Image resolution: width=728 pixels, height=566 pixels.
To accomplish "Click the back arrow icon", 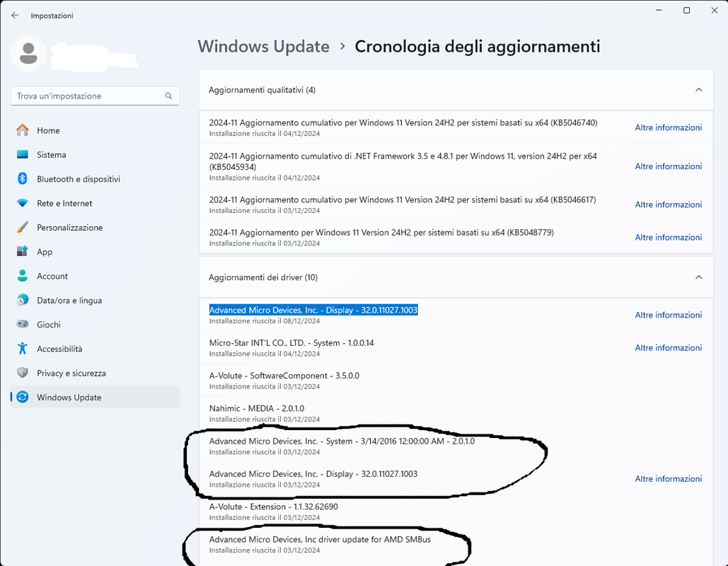I will pos(15,16).
